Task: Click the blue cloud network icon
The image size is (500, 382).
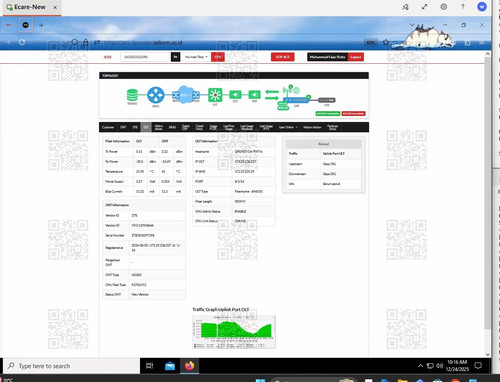Action: click(186, 95)
